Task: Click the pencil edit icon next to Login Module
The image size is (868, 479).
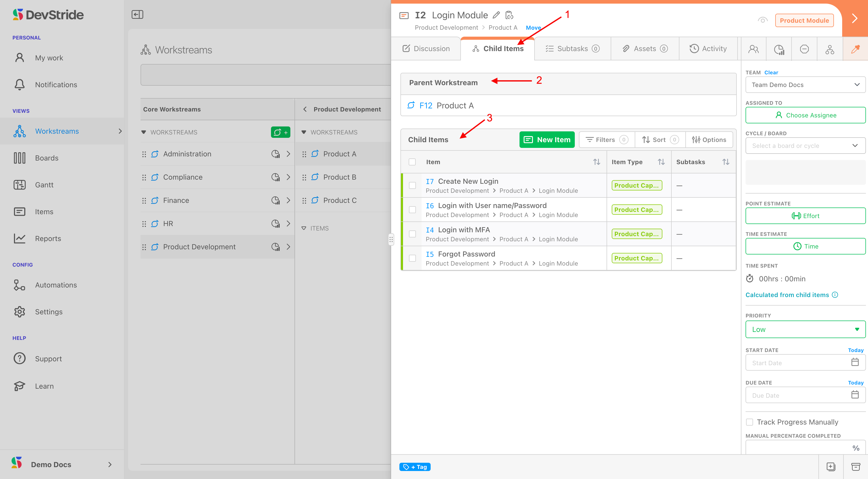Action: pyautogui.click(x=496, y=15)
